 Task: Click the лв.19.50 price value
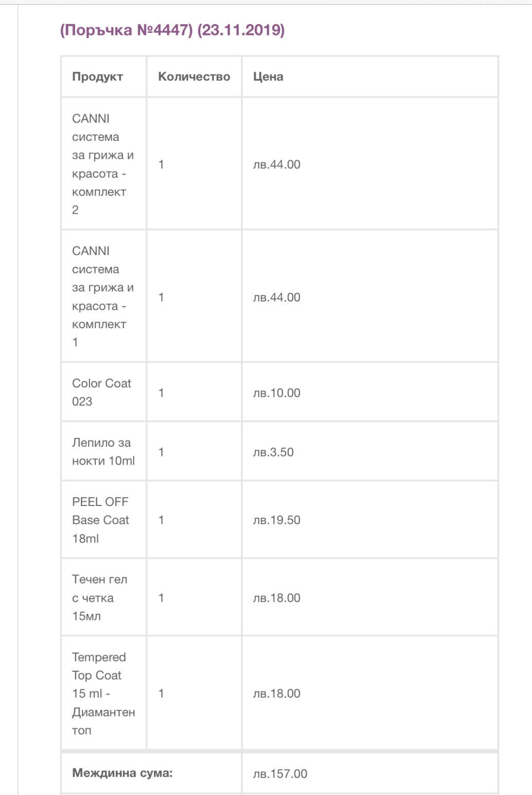pyautogui.click(x=277, y=520)
